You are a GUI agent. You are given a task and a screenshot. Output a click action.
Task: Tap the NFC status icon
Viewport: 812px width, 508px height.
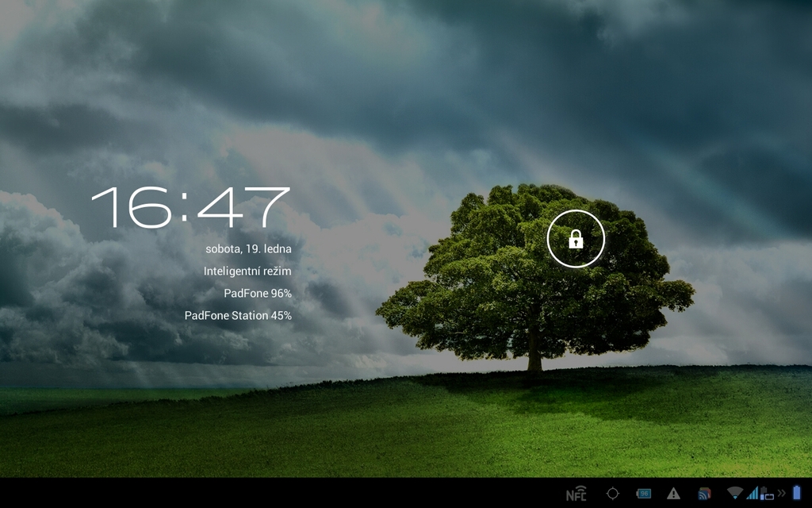coord(576,494)
